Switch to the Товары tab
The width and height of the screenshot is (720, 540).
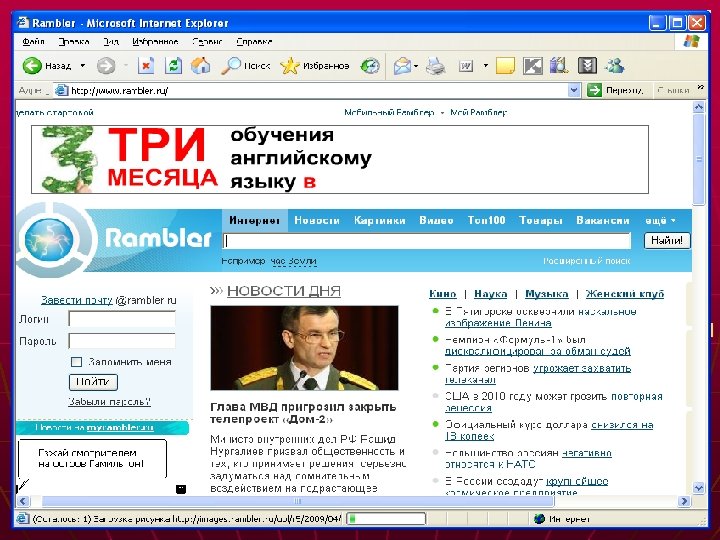pyautogui.click(x=540, y=220)
